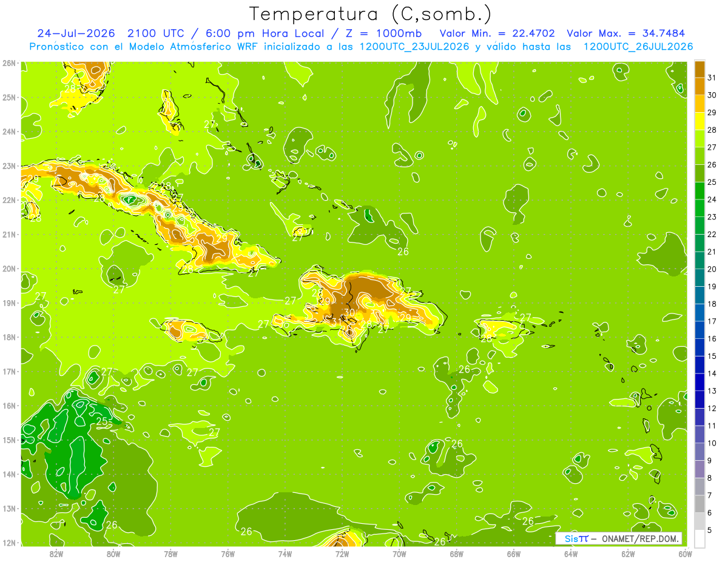Click the 66W longitude axis label

pos(514,554)
